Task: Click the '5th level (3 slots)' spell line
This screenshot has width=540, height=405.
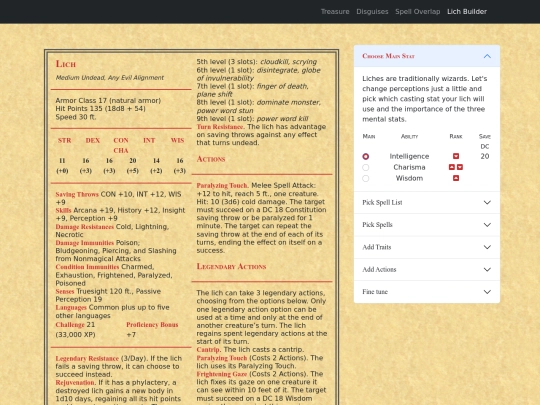Action: [257, 62]
